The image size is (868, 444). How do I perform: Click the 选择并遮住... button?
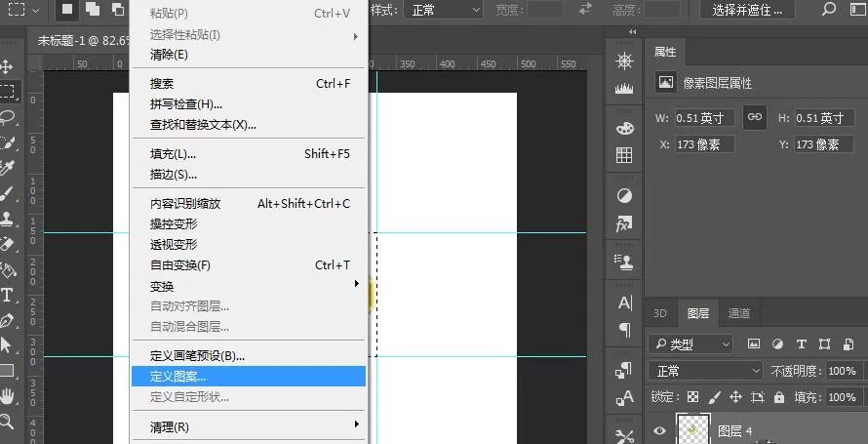[747, 10]
